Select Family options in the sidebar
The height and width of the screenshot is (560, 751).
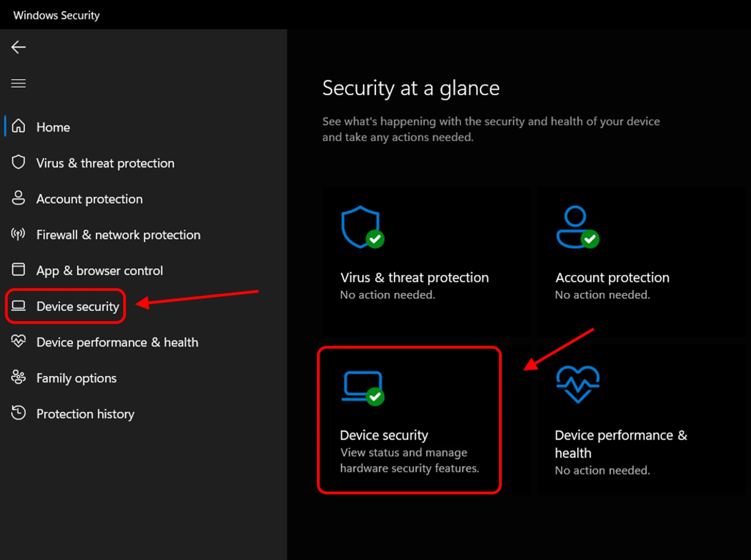(x=76, y=378)
